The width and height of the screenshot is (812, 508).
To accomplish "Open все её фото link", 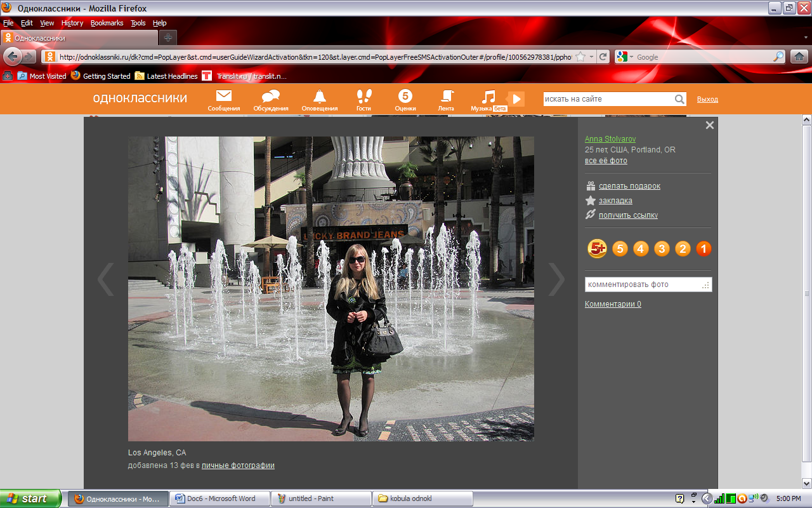I will click(x=606, y=161).
